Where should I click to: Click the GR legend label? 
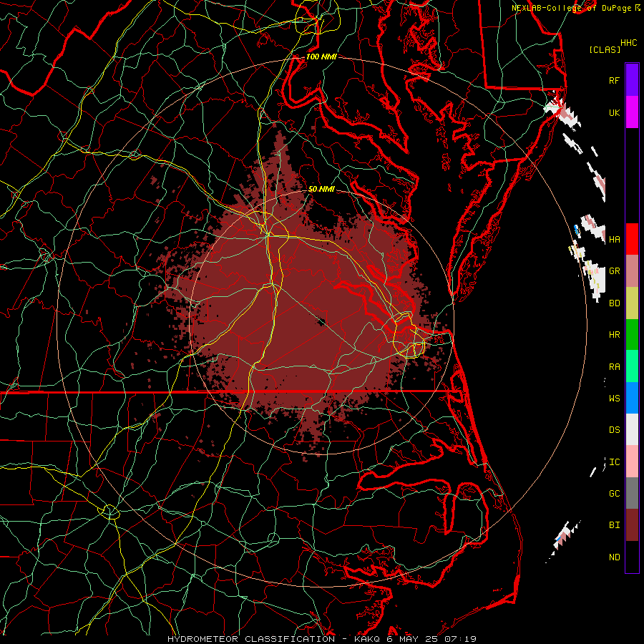point(614,271)
